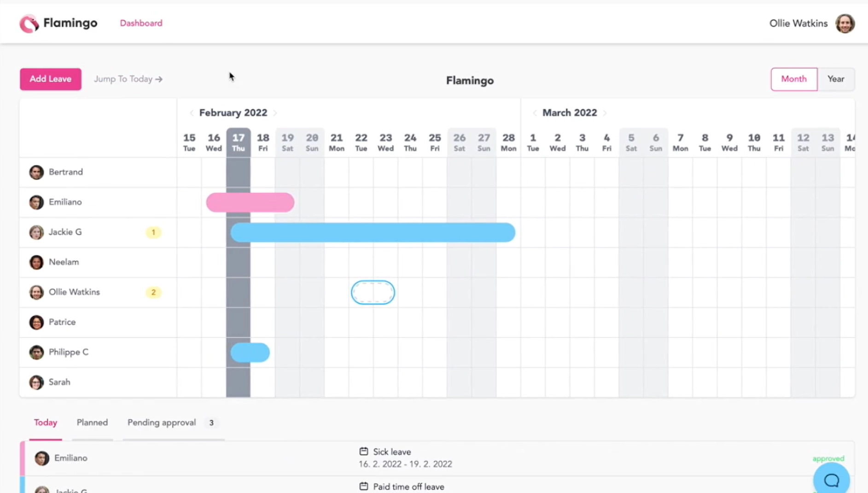This screenshot has width=868, height=493.
Task: Switch to Year view
Action: pyautogui.click(x=836, y=79)
